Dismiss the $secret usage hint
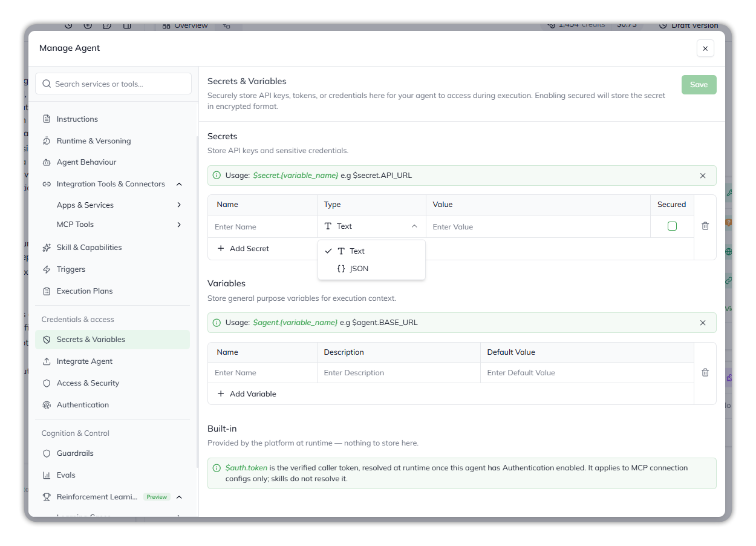The image size is (756, 546). tap(703, 176)
